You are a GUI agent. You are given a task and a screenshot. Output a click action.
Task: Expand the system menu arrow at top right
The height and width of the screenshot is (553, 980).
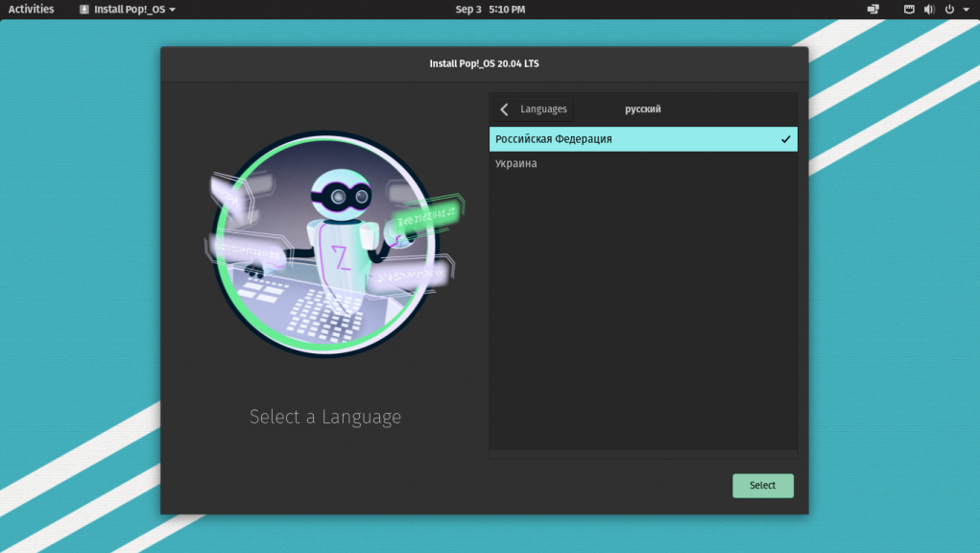(x=966, y=10)
